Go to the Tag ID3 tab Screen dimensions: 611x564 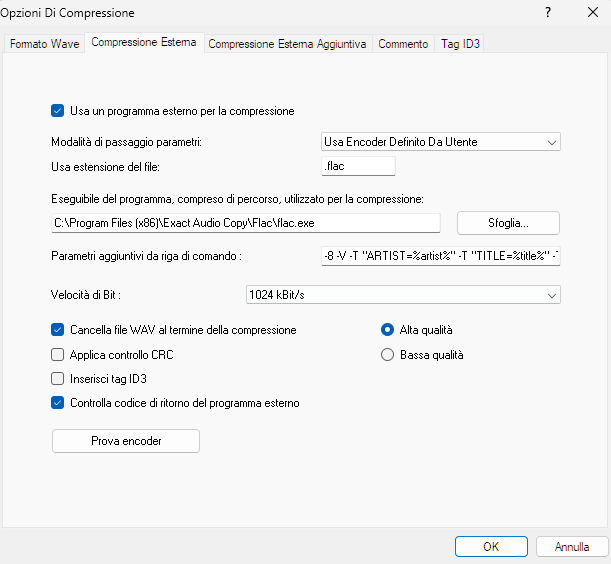point(461,44)
